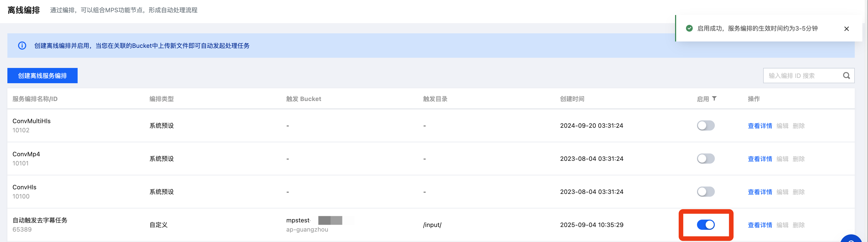Click the 创建离线服务编排 button
The height and width of the screenshot is (242, 868).
42,76
